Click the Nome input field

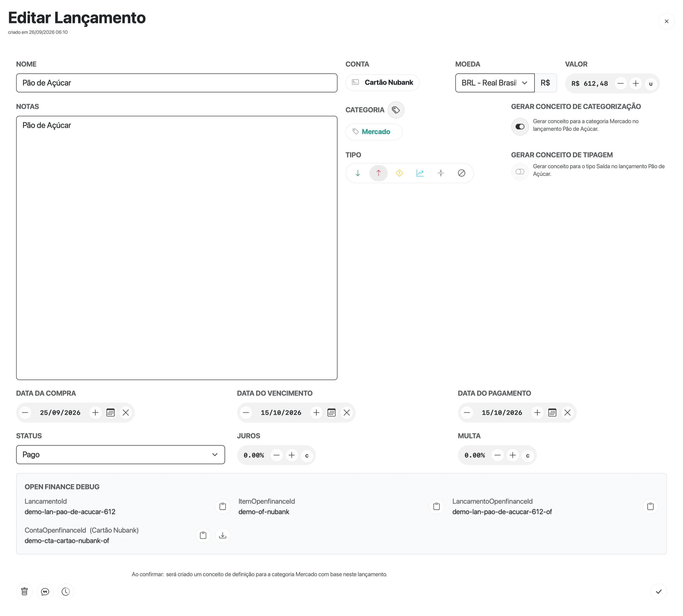click(x=176, y=83)
